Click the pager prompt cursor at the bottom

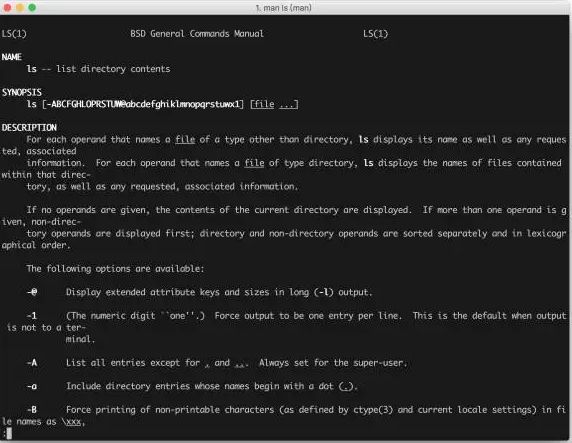(x=9, y=433)
